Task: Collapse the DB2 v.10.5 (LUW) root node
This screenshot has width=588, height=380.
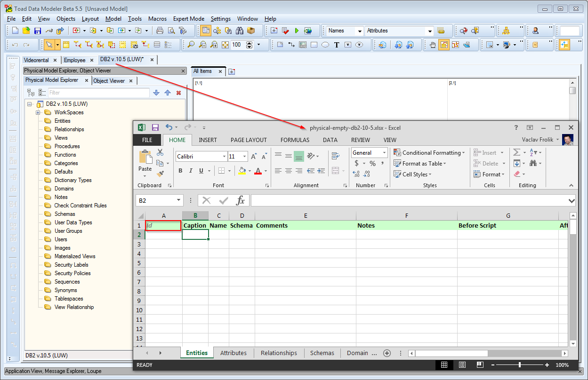Action: [x=29, y=104]
